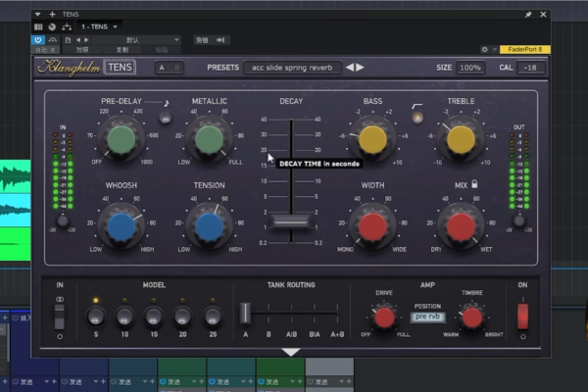
Task: Click the stereo linked-circles icon above IN switch
Action: point(60,299)
